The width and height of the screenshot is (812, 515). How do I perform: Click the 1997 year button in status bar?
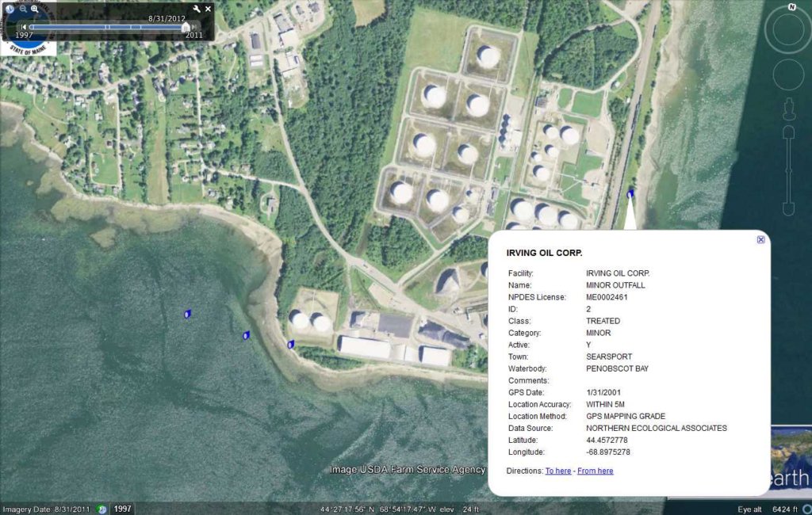coord(122,509)
